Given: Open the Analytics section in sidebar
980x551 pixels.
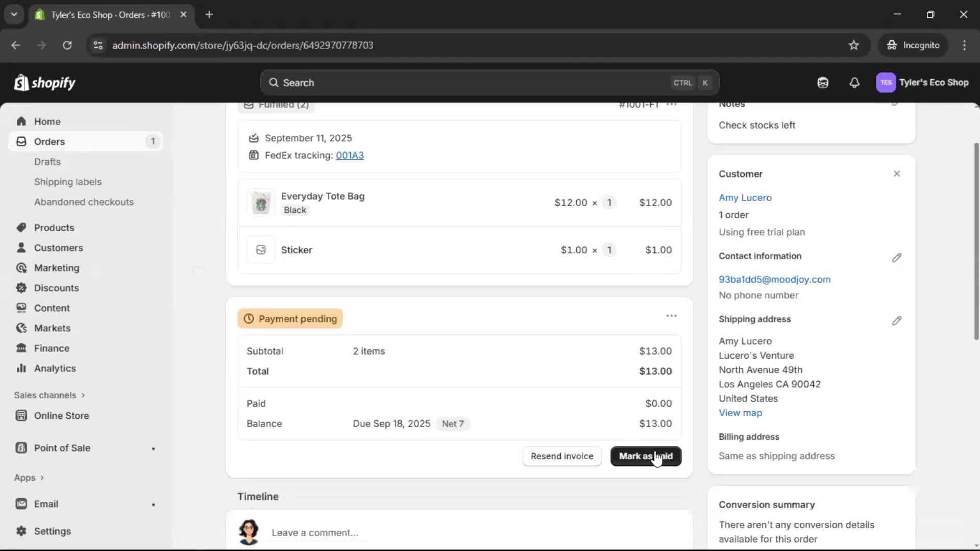Looking at the screenshot, I should tap(55, 368).
